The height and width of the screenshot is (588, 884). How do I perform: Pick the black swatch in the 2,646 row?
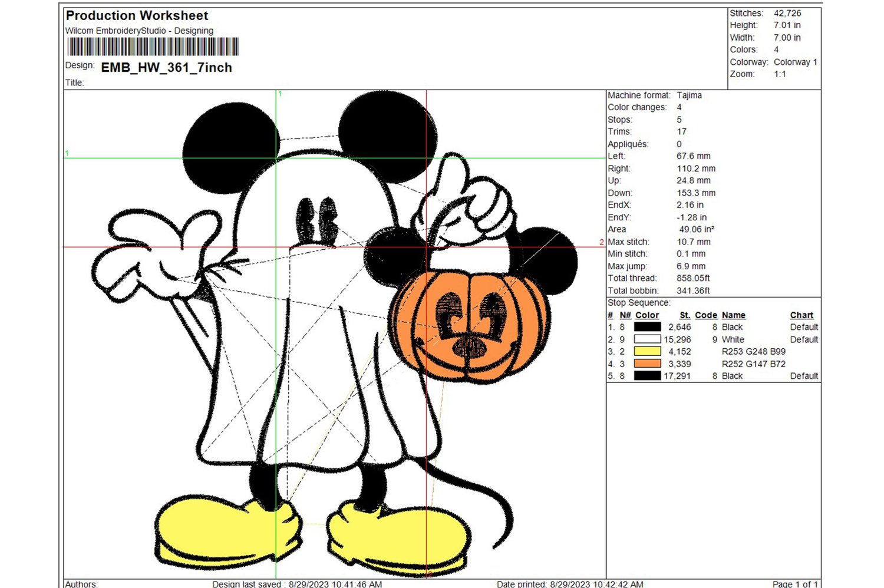tap(647, 327)
